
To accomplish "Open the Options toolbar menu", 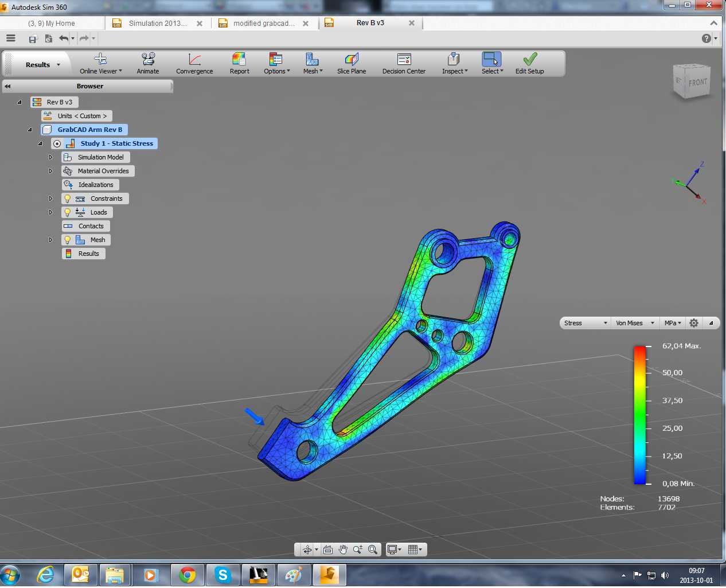I will pos(276,64).
